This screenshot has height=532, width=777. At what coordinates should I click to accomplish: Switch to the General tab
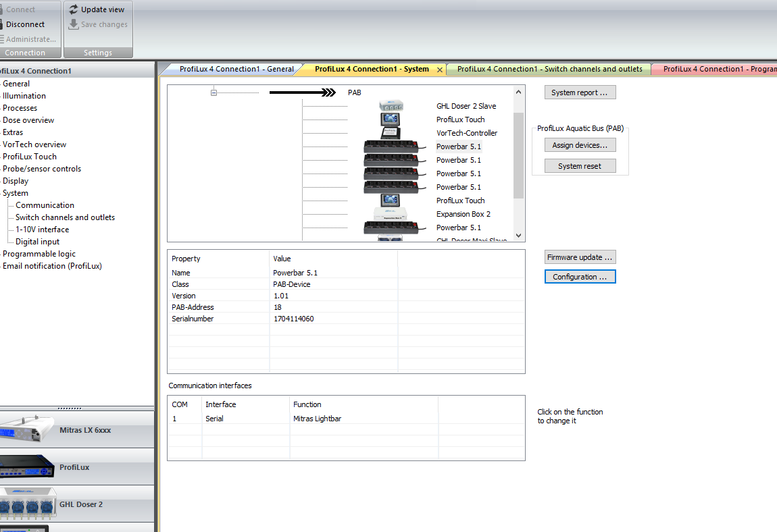tap(236, 69)
